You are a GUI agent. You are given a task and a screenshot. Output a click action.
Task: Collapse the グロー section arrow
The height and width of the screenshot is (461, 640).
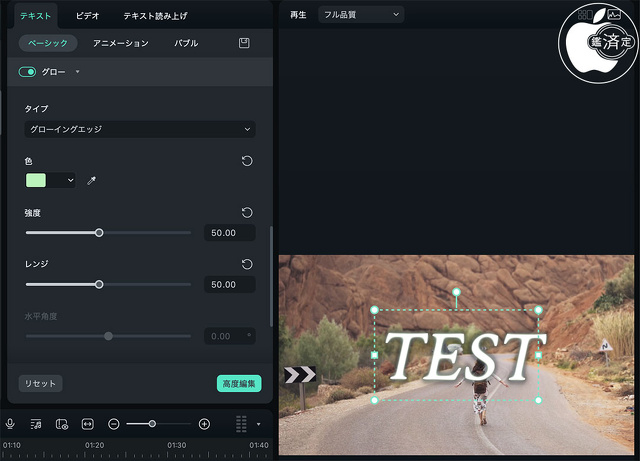(x=77, y=72)
